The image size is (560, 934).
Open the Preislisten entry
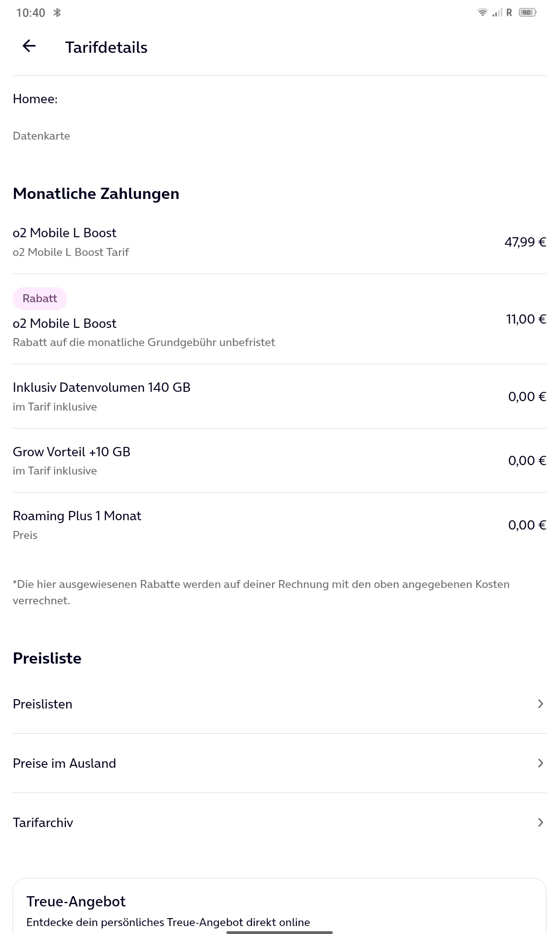click(x=43, y=704)
